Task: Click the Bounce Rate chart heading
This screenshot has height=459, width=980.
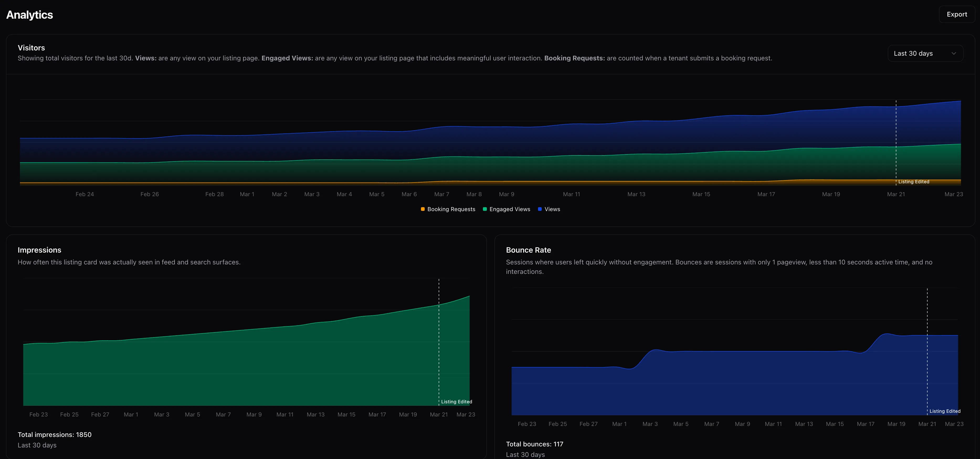Action: point(528,250)
